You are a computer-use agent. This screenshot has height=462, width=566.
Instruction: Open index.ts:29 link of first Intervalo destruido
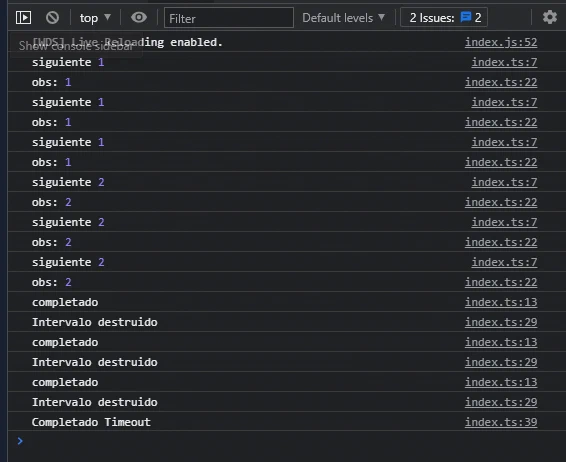[501, 322]
